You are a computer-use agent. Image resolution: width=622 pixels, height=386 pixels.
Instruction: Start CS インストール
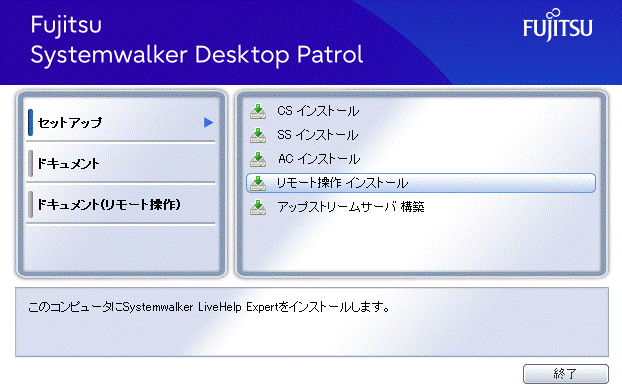click(x=318, y=111)
